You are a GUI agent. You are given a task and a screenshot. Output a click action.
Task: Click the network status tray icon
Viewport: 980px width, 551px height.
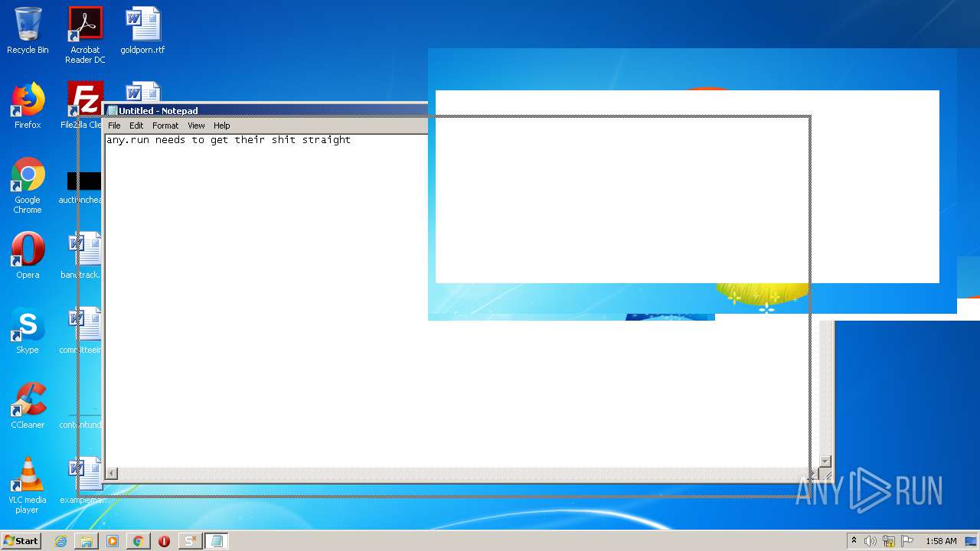click(x=889, y=541)
